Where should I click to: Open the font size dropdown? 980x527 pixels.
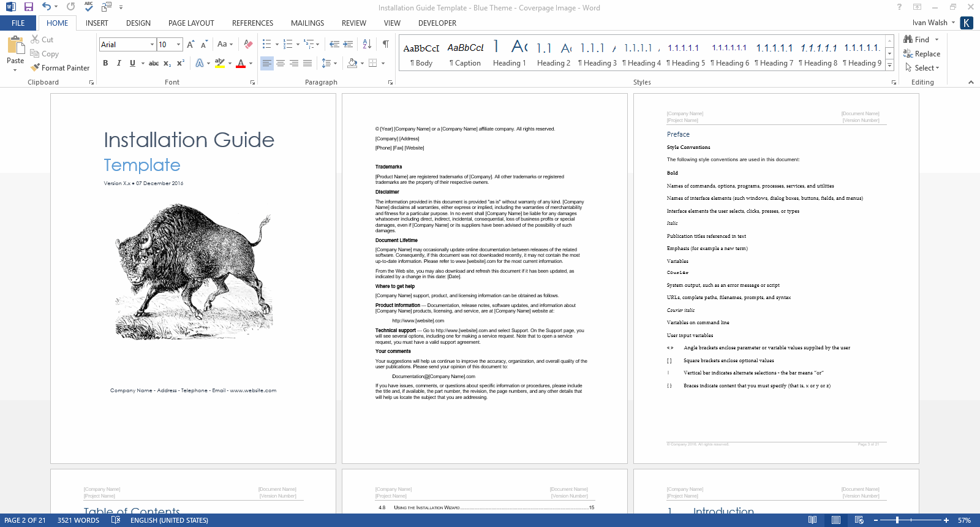(178, 44)
